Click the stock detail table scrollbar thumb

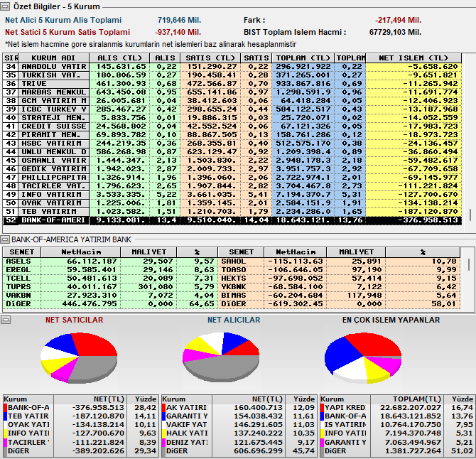[469, 264]
